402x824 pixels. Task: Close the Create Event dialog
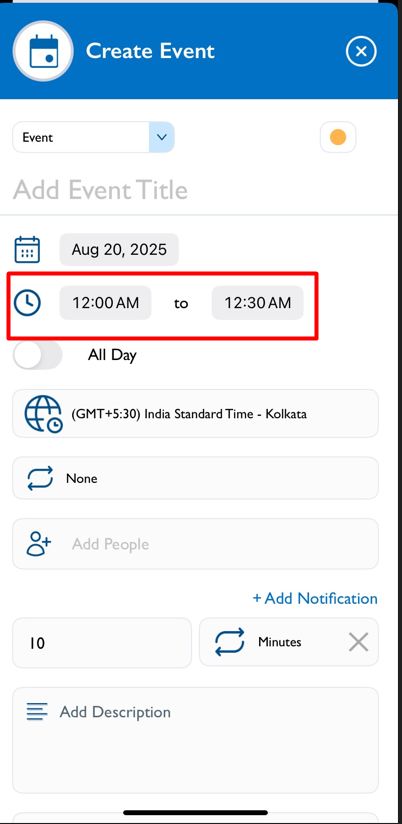[x=361, y=51]
